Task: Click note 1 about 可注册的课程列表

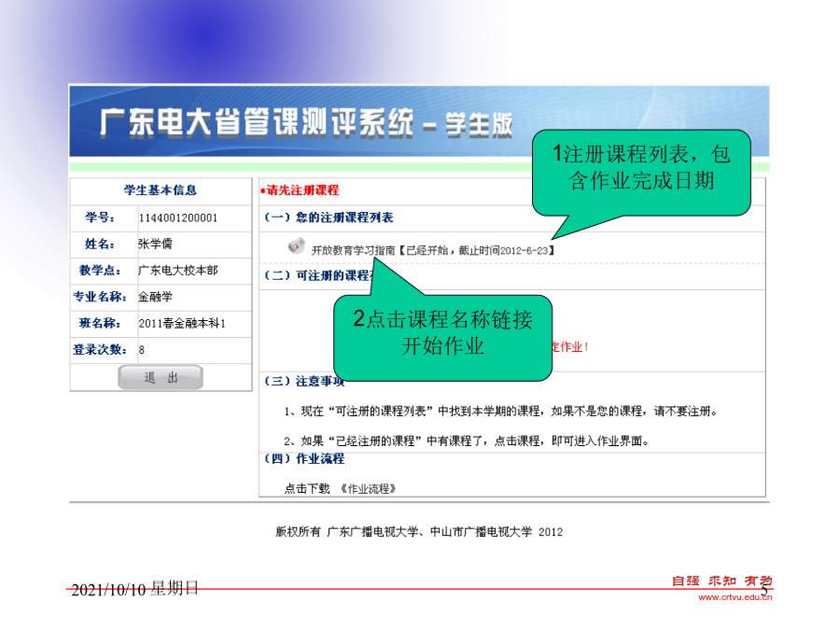Action: 501,412
